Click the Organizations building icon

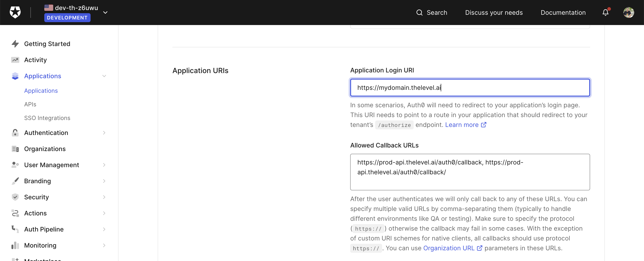[15, 149]
